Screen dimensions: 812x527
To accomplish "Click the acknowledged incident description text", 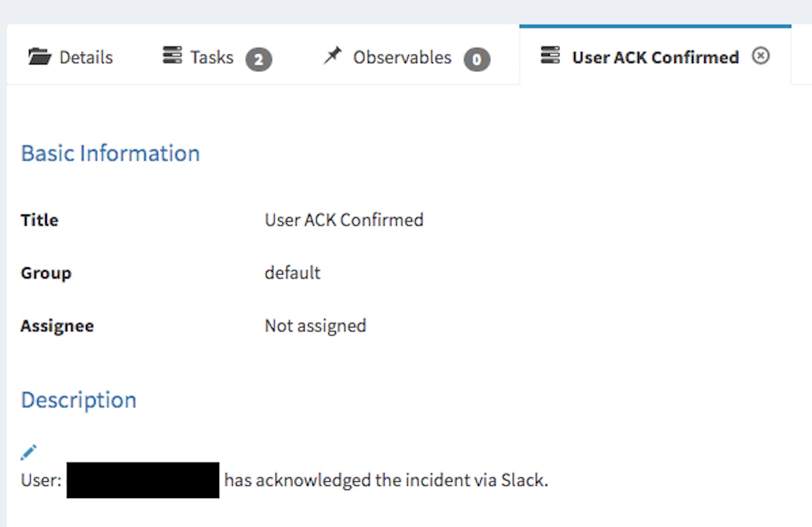I will [386, 480].
